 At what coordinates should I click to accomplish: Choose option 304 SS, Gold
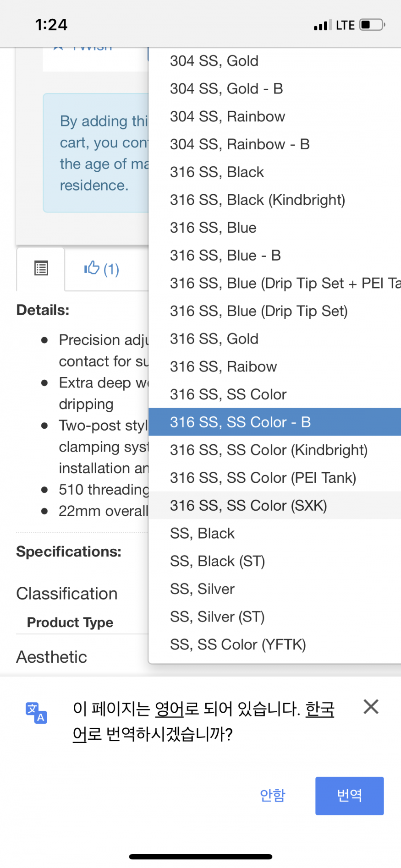pyautogui.click(x=214, y=61)
